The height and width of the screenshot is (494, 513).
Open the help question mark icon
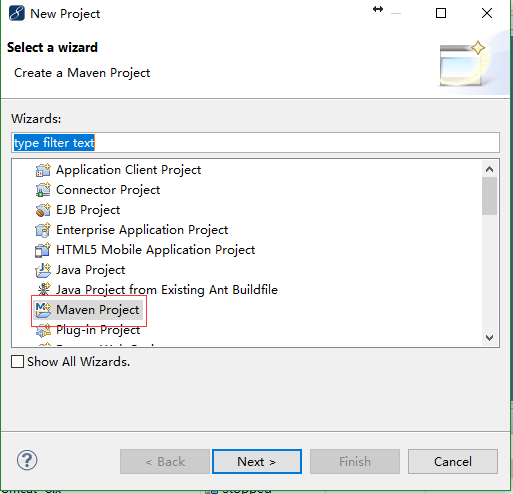pos(27,460)
